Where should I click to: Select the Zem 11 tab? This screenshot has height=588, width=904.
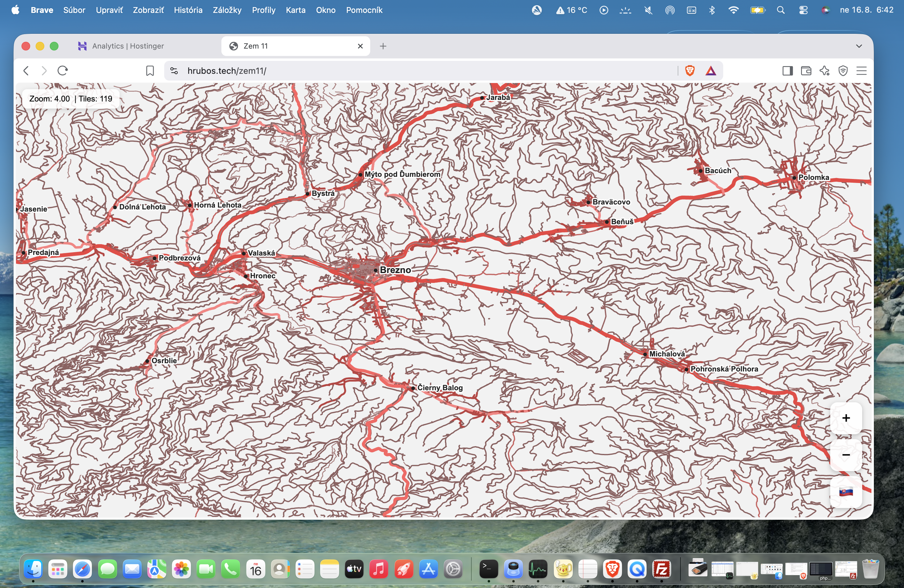(x=295, y=46)
